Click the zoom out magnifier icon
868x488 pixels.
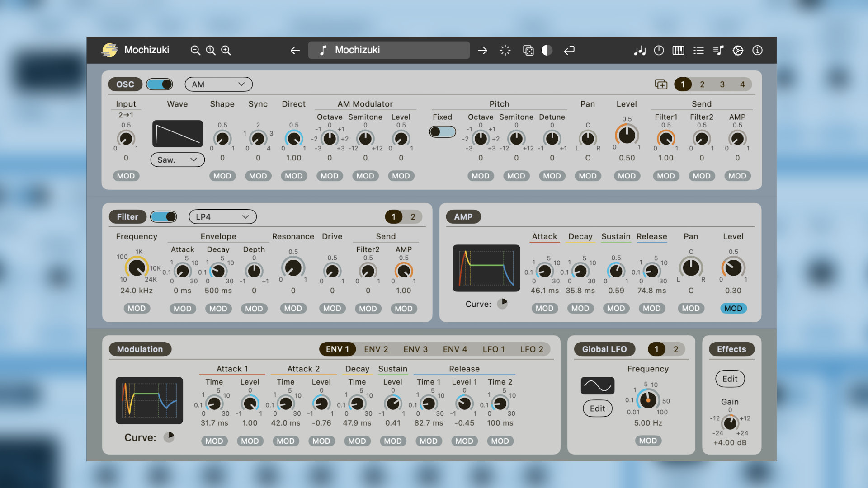click(x=195, y=50)
